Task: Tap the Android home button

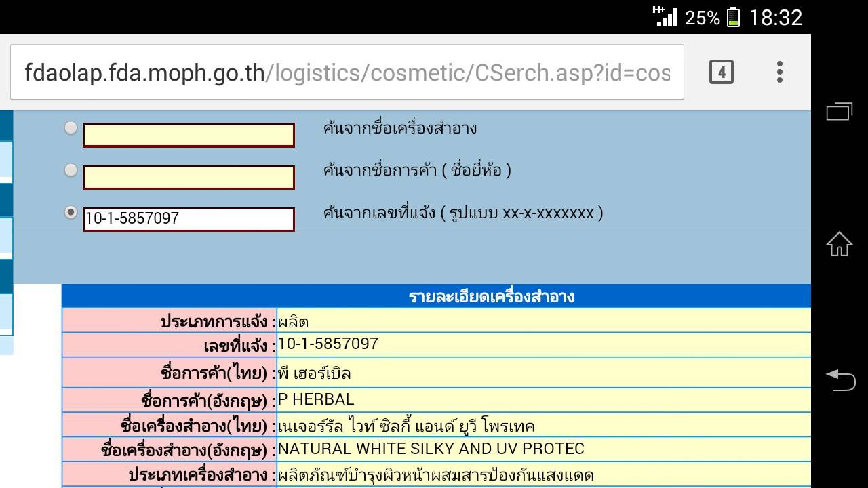Action: tap(840, 244)
